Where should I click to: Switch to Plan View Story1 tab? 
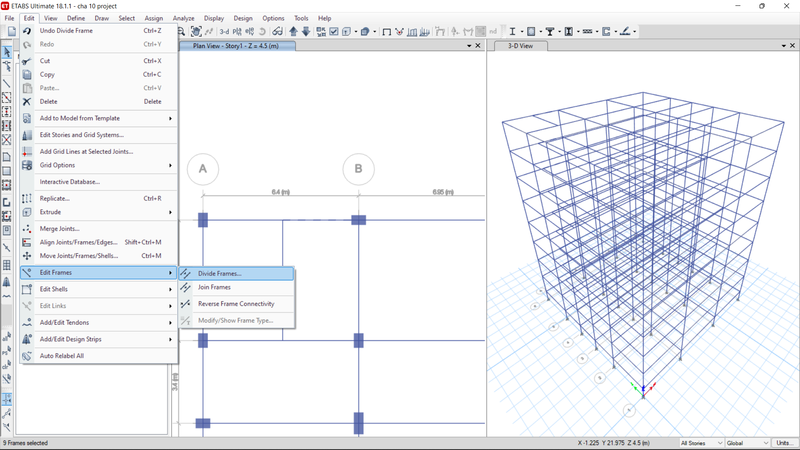click(x=236, y=46)
